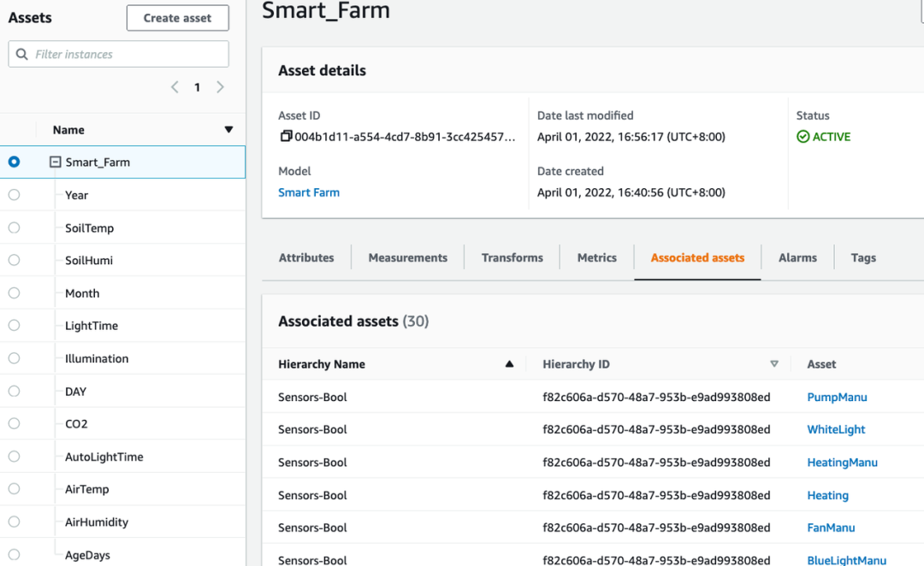This screenshot has width=924, height=566.
Task: Collapse the Smart_Farm asset tree
Action: click(56, 162)
